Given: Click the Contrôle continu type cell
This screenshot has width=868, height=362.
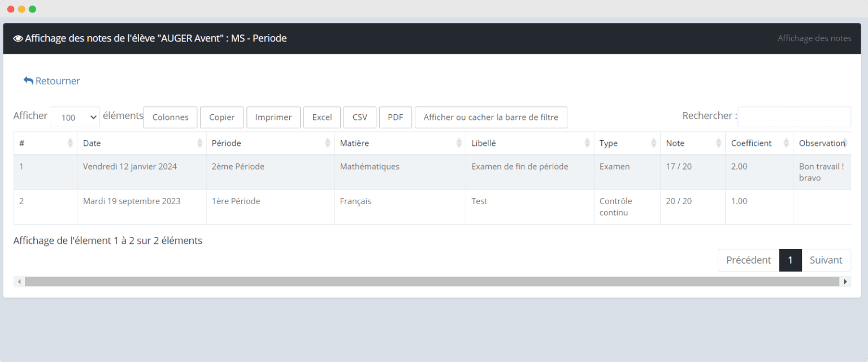Looking at the screenshot, I should coord(627,207).
